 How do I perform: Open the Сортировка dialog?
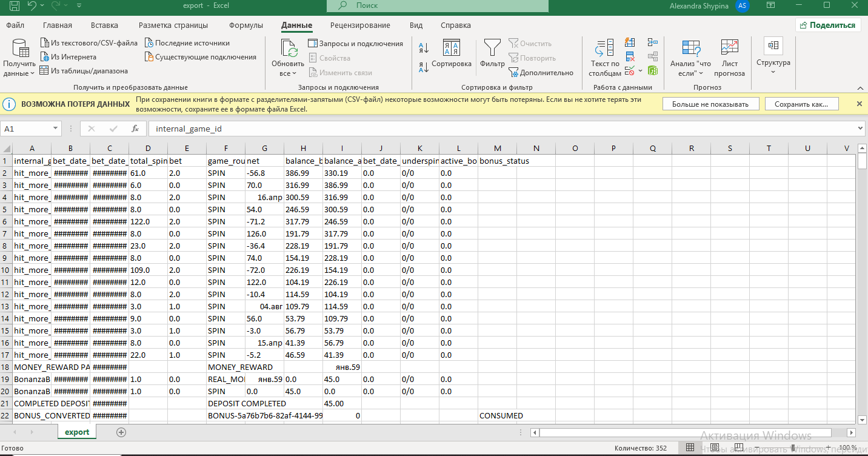[451, 53]
